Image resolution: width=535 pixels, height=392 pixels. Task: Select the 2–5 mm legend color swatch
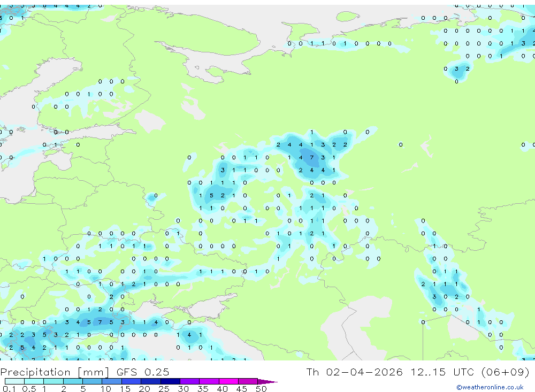(73, 381)
